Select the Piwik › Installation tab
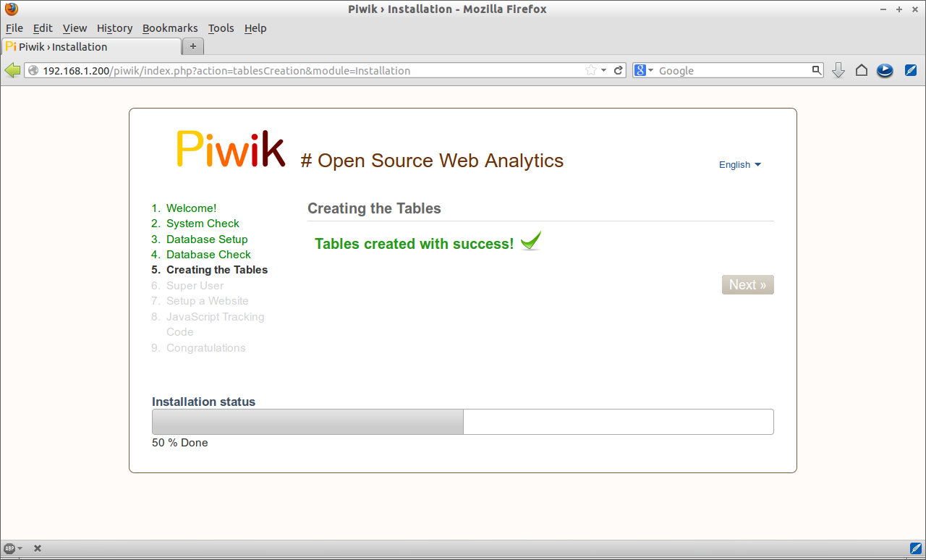This screenshot has width=926, height=560. [x=91, y=46]
